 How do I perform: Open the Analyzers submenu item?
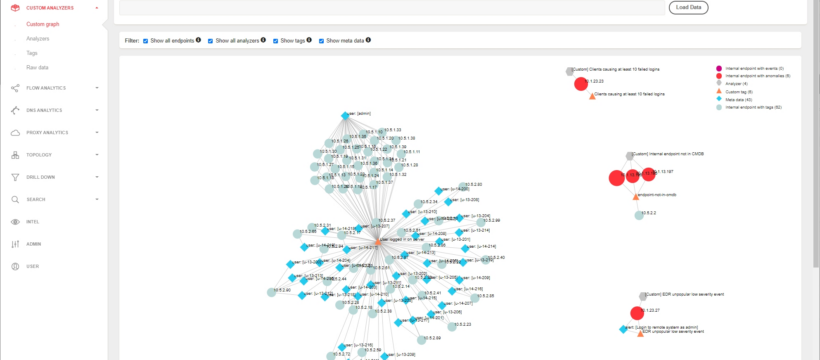tap(38, 39)
